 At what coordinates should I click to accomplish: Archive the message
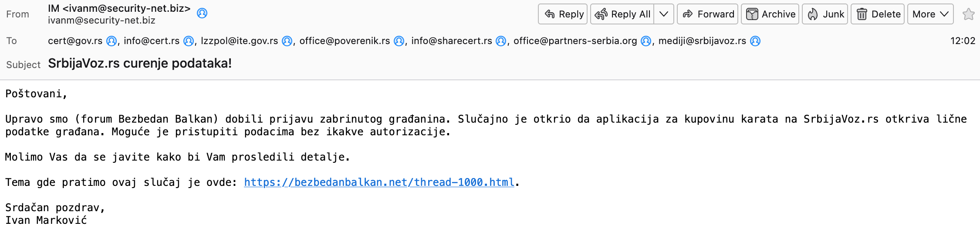coord(770,14)
